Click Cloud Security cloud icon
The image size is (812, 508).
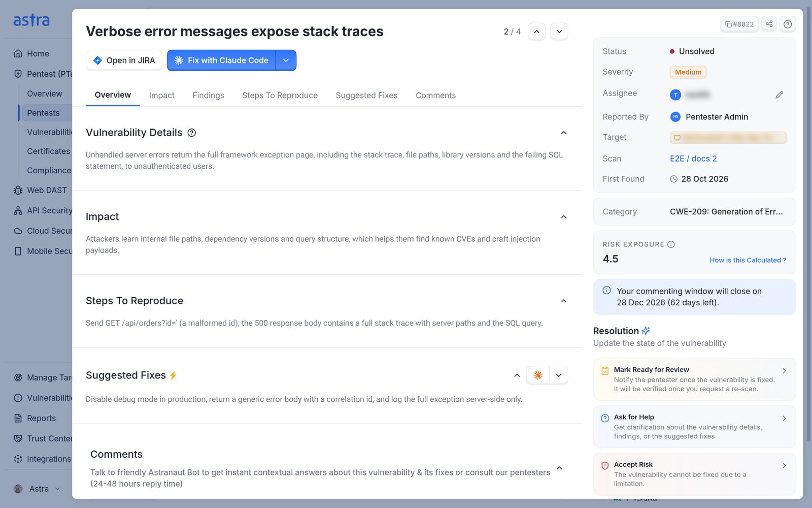click(x=18, y=231)
